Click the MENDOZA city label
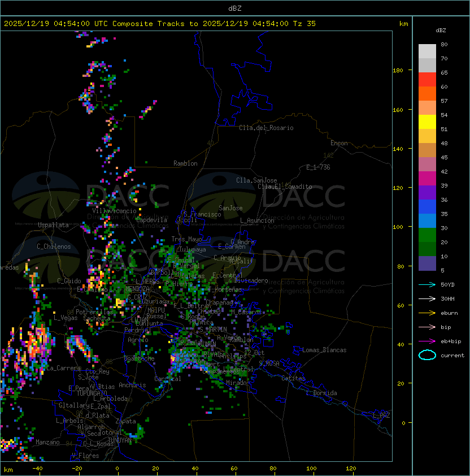Viewport: 470px width, 476px height. [137, 289]
